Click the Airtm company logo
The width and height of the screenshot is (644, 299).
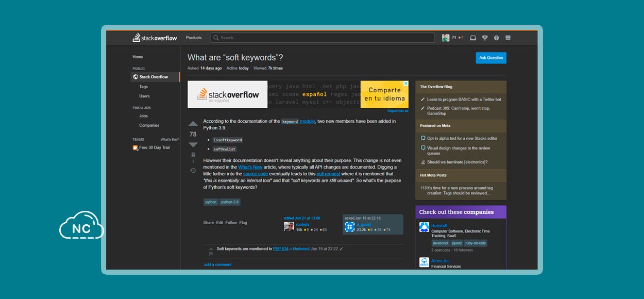424,262
